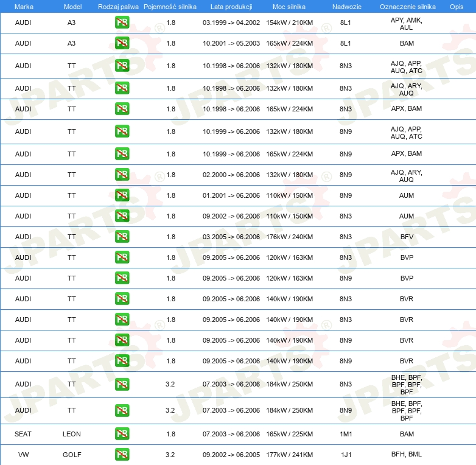Select the date range 02.2000 -> 06.2006
The image size is (476, 465).
231,175
